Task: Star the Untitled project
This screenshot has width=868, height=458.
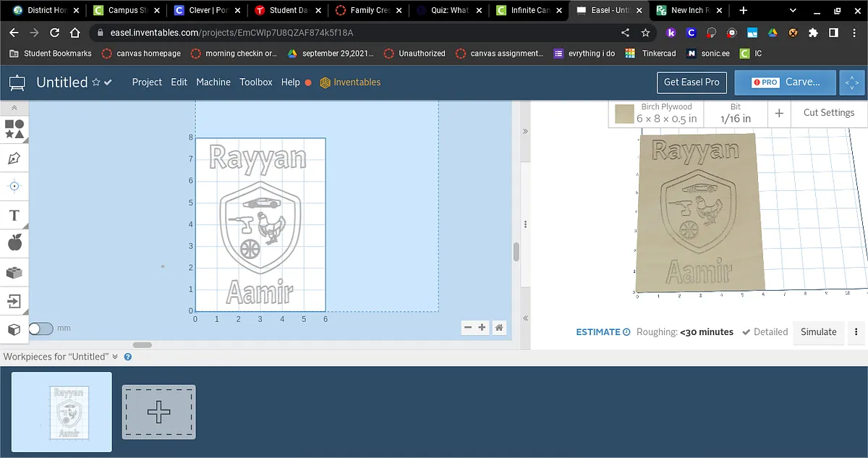Action: pos(96,82)
